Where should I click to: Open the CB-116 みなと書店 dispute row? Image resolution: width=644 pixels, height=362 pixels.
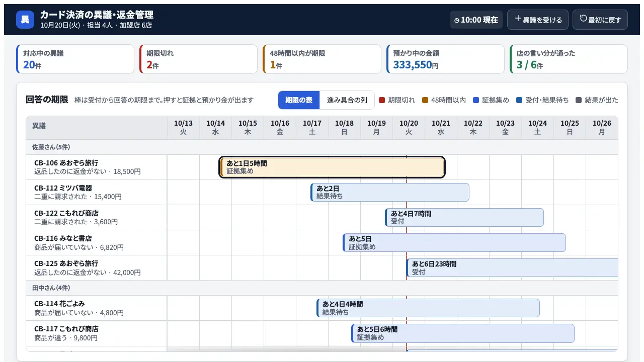pyautogui.click(x=97, y=243)
